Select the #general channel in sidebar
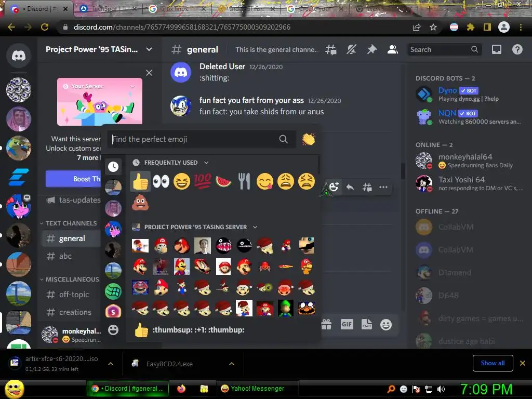 [x=71, y=238]
